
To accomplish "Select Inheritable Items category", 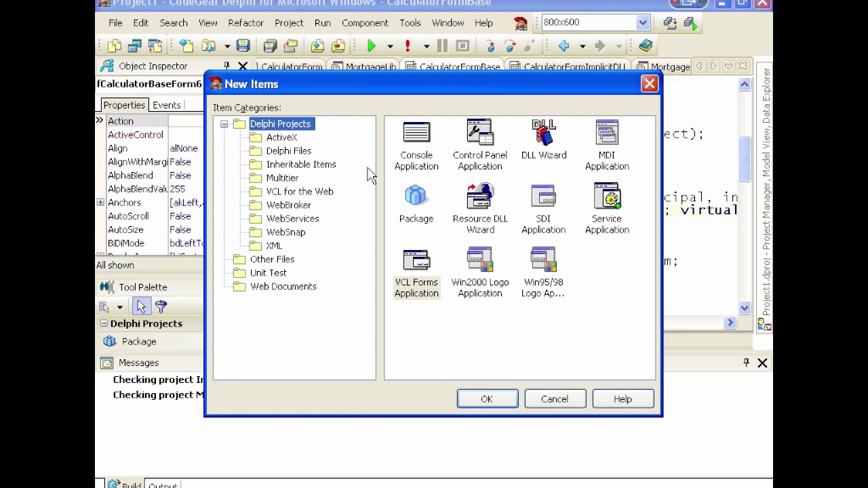I will tap(301, 164).
